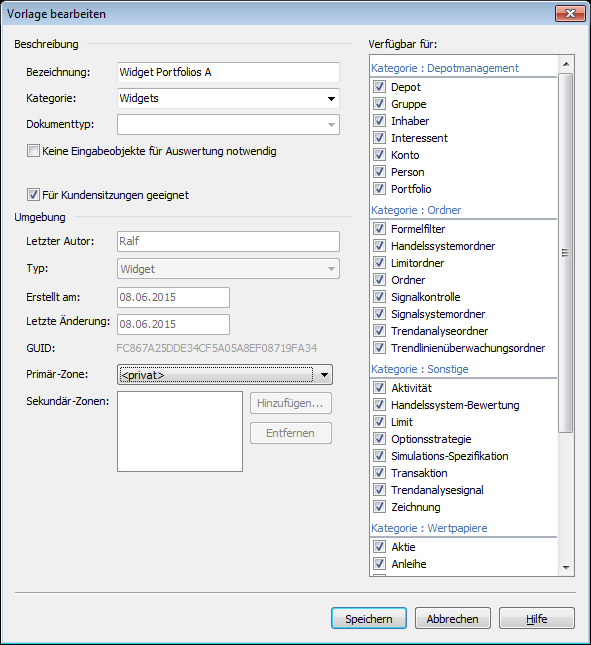Enable Keine Eingabeobjekte für Auswertung notwendig
The height and width of the screenshot is (645, 591).
coord(33,151)
